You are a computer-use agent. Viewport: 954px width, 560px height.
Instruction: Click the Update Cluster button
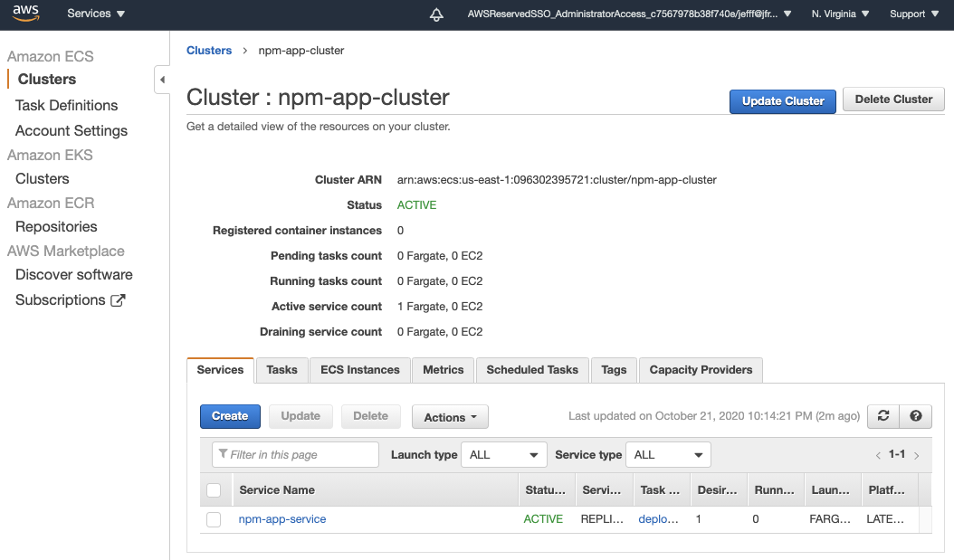pyautogui.click(x=782, y=101)
